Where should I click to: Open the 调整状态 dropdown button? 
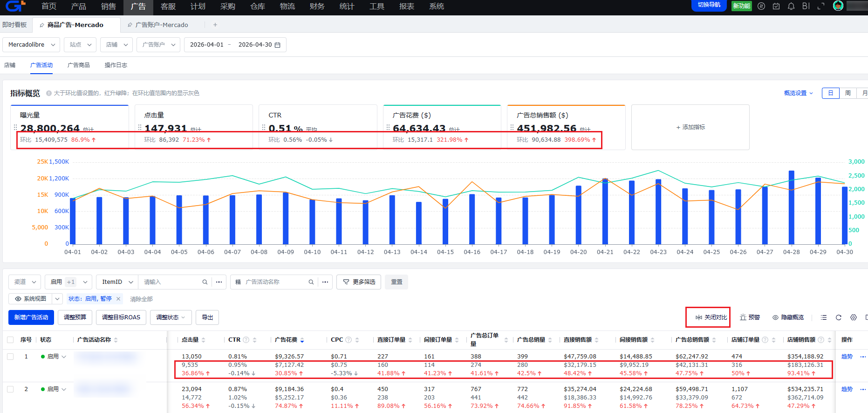(171, 317)
